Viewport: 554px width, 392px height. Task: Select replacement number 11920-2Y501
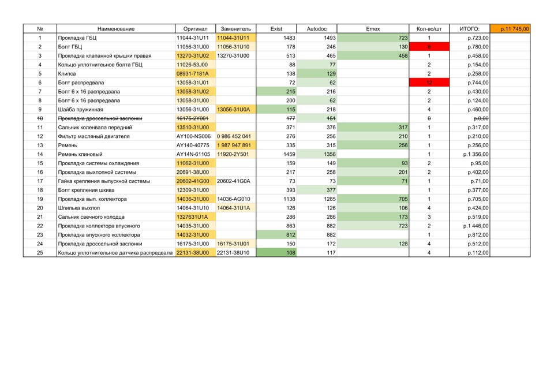(x=235, y=154)
